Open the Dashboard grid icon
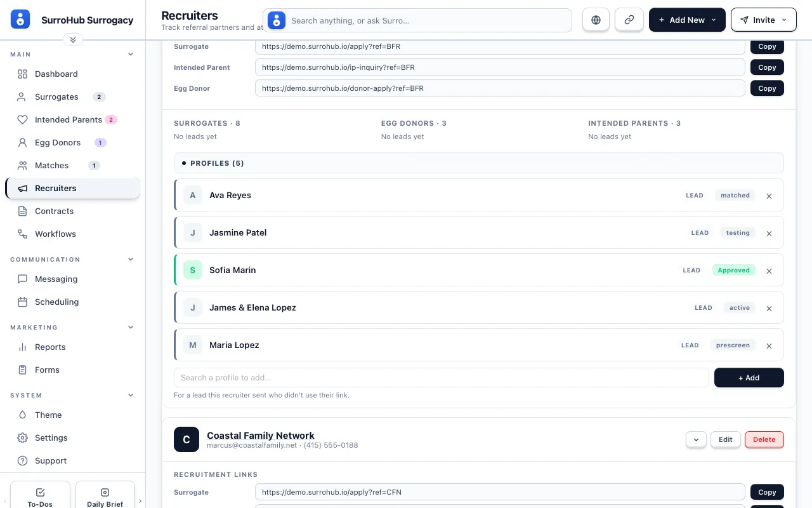 coord(22,74)
